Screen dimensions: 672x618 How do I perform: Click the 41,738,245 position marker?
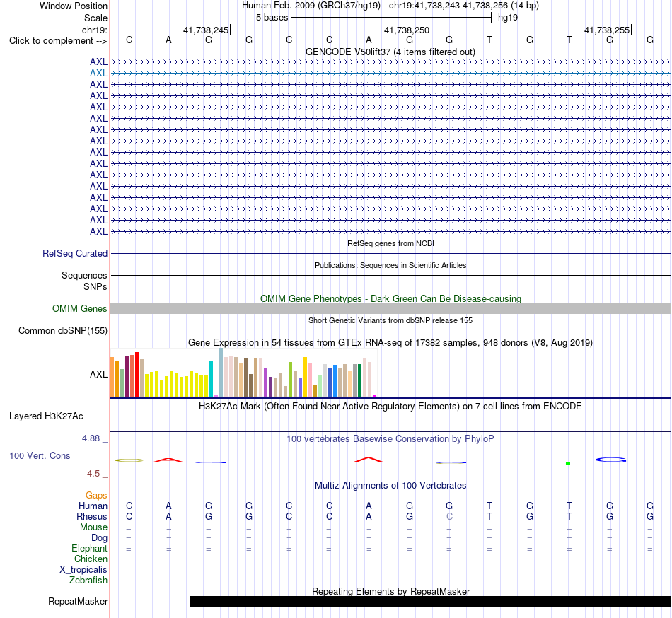206,30
